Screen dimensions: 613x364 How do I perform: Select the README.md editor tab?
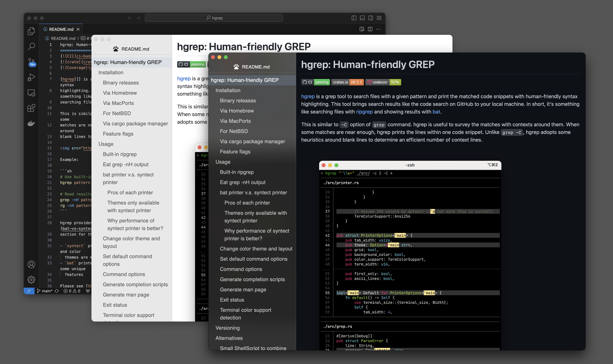(x=61, y=29)
